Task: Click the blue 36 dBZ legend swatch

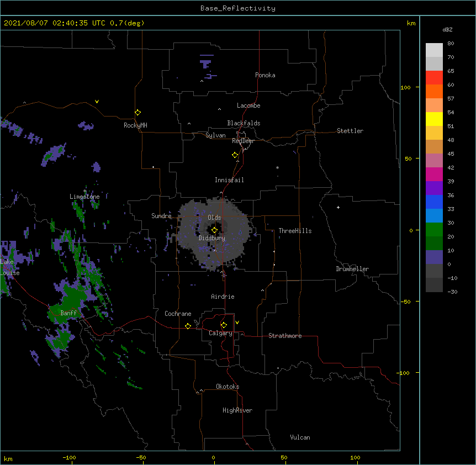Action: [434, 202]
